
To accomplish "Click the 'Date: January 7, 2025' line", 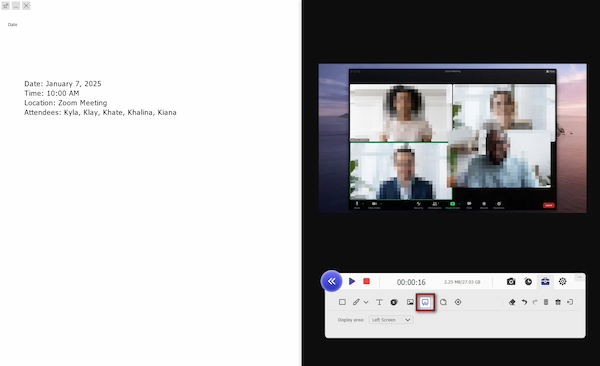I will click(63, 83).
